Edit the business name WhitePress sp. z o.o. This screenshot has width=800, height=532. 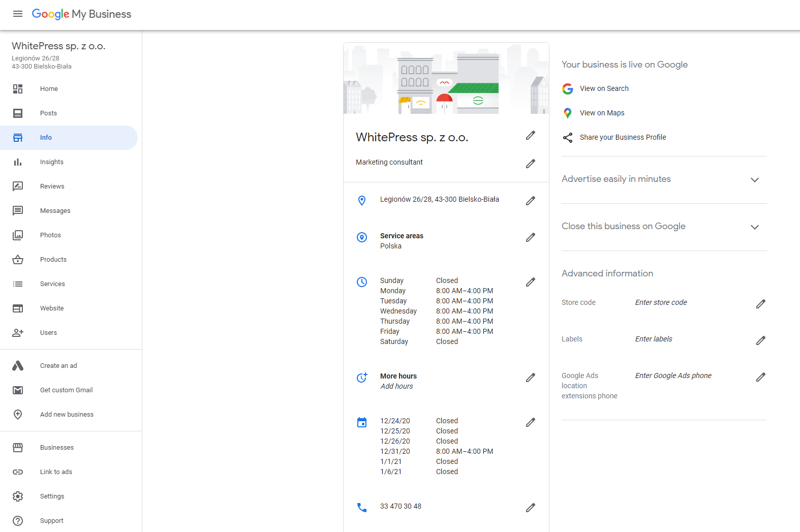(531, 135)
